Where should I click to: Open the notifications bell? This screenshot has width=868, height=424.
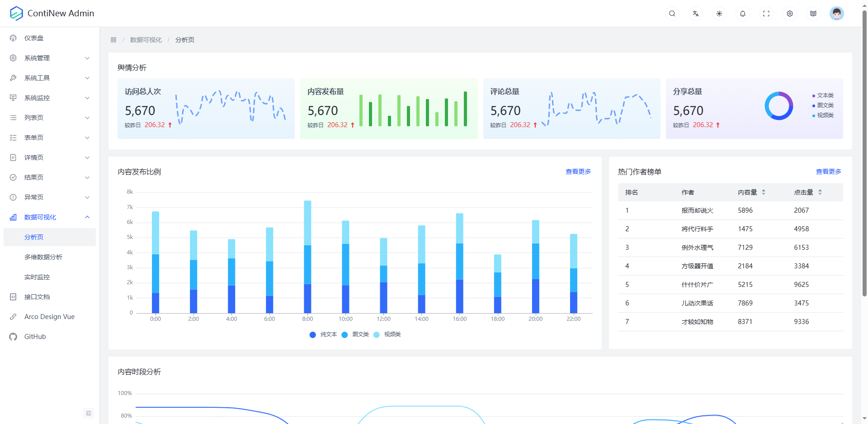click(743, 14)
